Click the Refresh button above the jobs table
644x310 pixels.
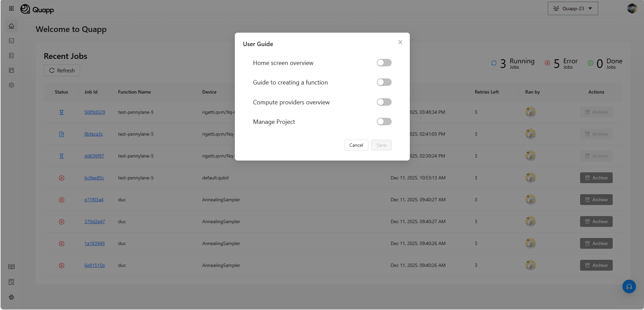point(62,70)
